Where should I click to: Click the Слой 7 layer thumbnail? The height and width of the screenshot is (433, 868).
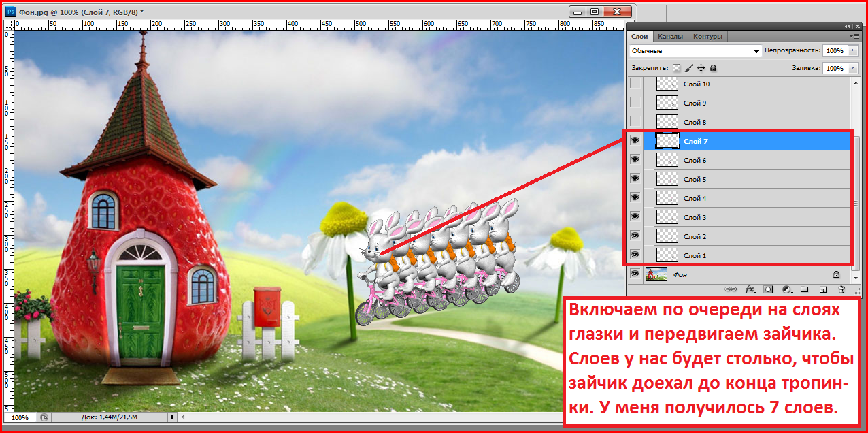668,141
